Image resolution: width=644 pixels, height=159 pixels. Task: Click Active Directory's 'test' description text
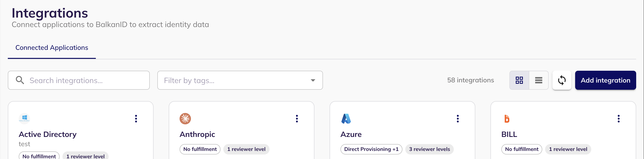click(24, 144)
